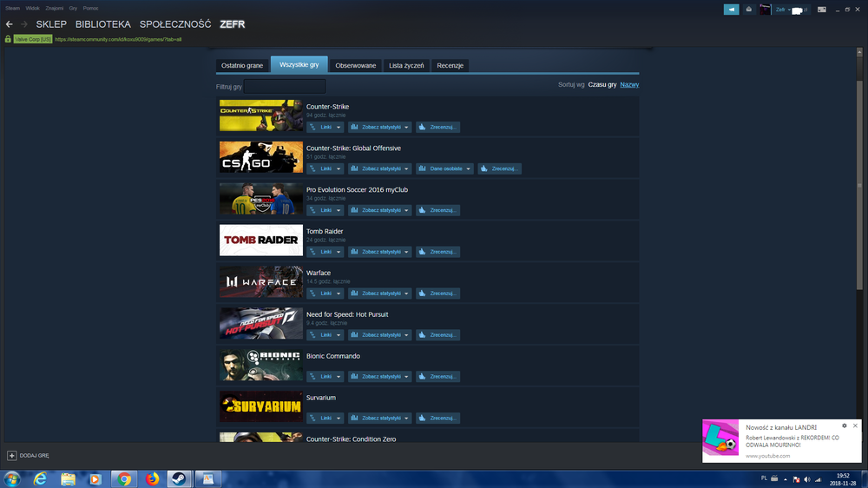Click the back navigation arrow
The height and width of the screenshot is (488, 868).
pos(10,24)
